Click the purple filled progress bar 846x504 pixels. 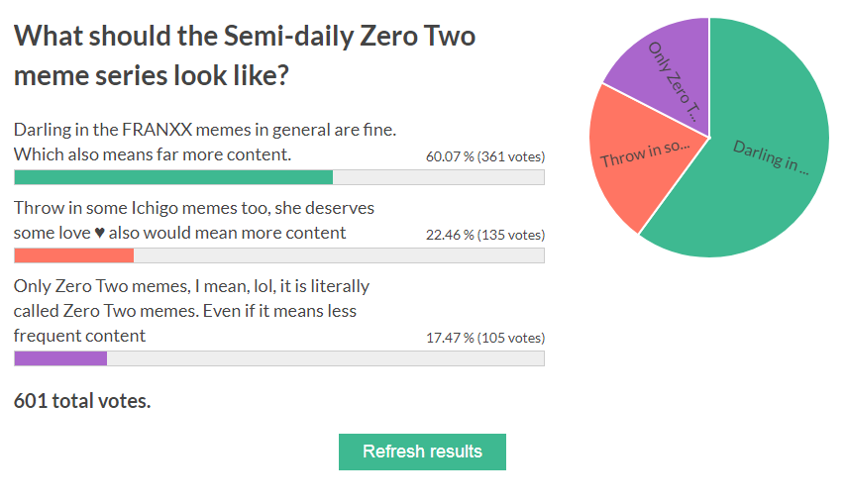point(60,358)
